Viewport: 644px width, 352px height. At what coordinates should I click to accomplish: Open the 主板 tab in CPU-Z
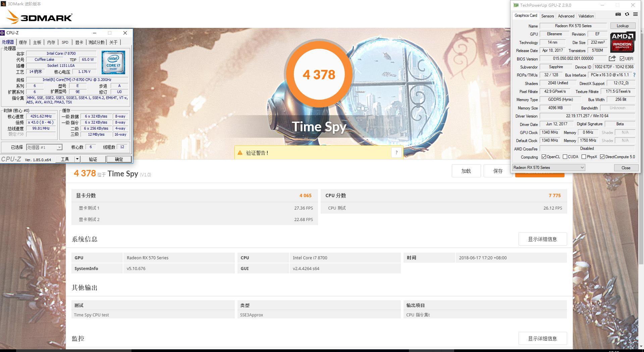click(37, 42)
